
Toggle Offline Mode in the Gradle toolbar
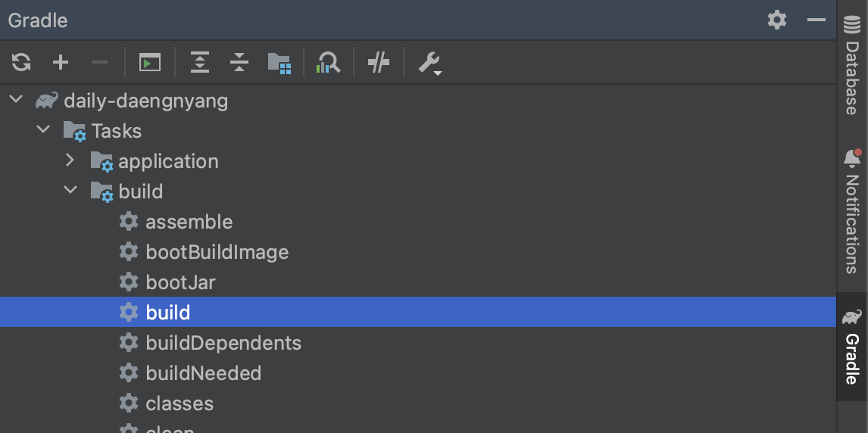click(378, 62)
